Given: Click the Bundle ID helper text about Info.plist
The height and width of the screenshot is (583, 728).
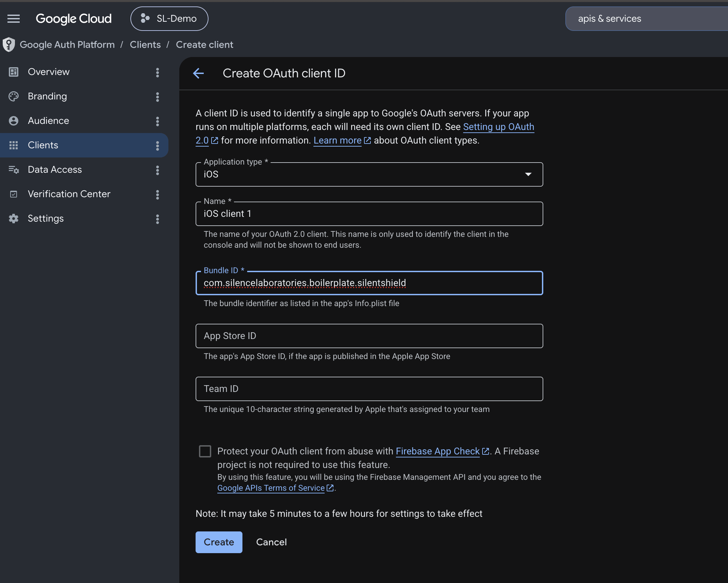Looking at the screenshot, I should (302, 303).
